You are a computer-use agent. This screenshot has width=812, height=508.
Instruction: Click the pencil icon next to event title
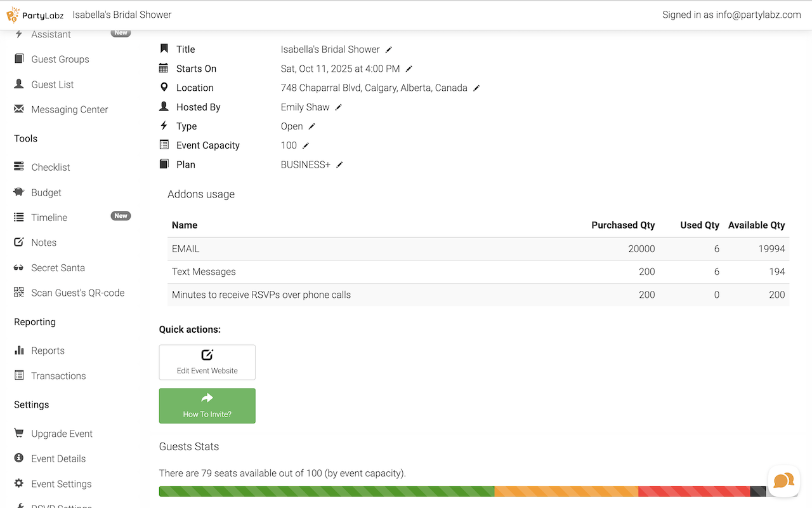coord(389,50)
